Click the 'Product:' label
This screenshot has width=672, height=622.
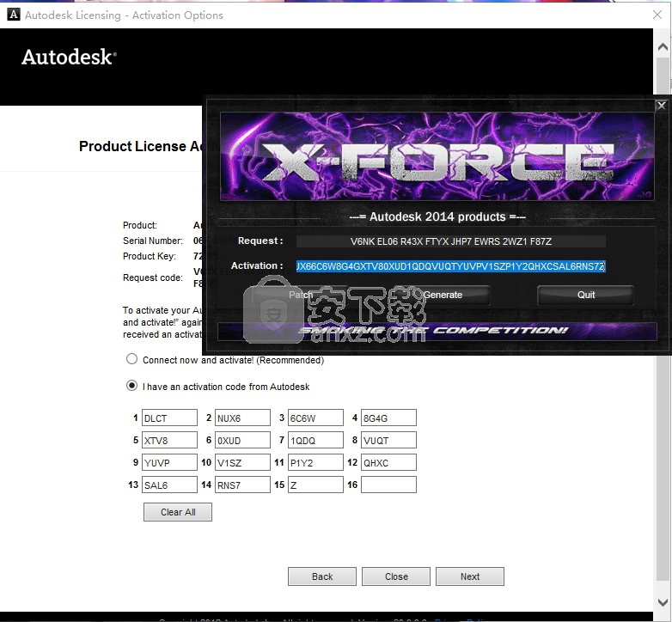(x=140, y=225)
